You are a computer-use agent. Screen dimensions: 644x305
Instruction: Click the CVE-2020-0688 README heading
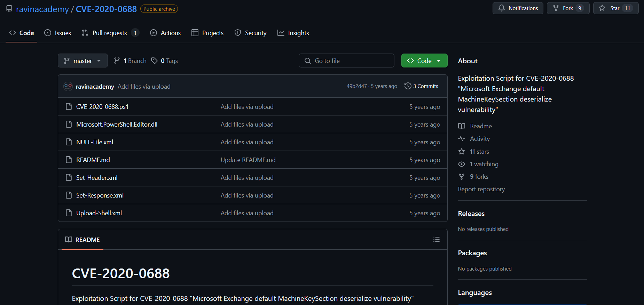121,273
